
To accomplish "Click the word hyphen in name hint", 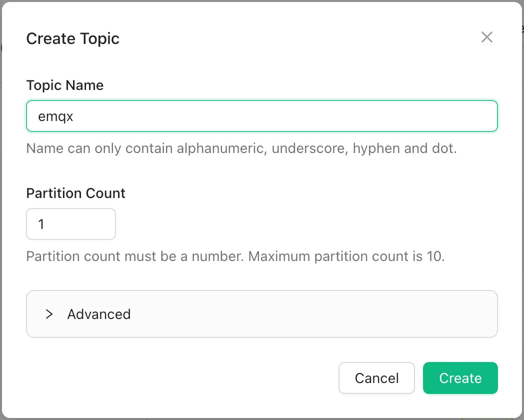I will (x=373, y=148).
